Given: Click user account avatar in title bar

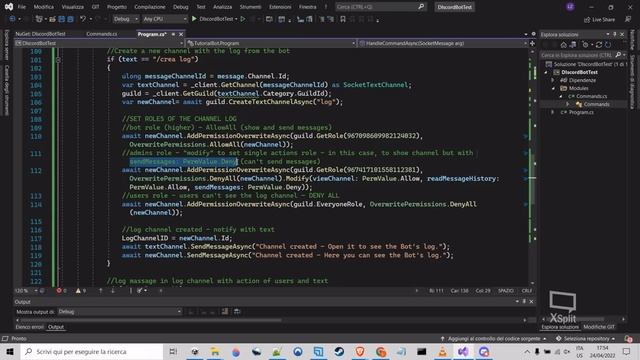Looking at the screenshot, I should coord(570,7).
